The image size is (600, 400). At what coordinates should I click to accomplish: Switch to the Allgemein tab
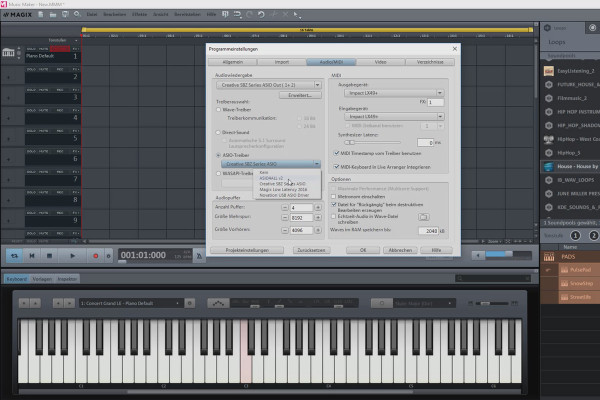(233, 62)
